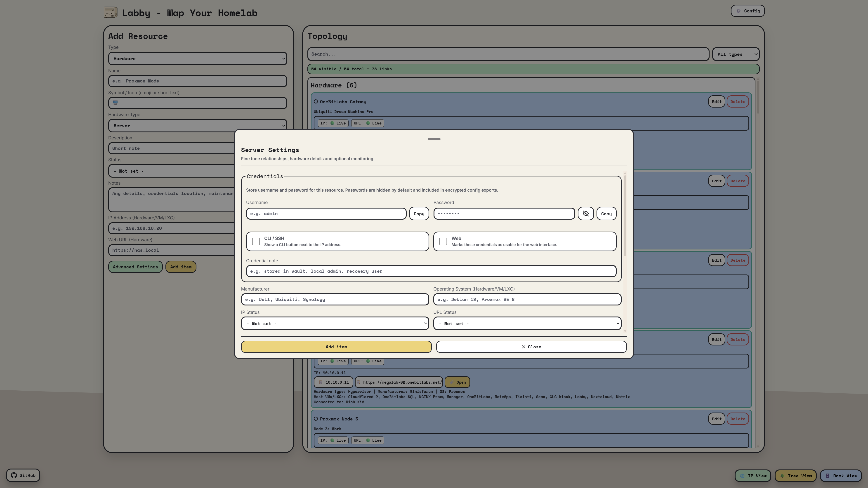Focus the Operating System field
Screen dimensions: 868x488
click(527, 299)
